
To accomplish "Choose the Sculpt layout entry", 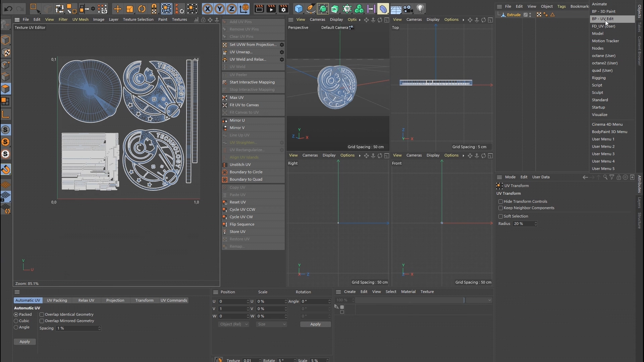I will pos(597,93).
